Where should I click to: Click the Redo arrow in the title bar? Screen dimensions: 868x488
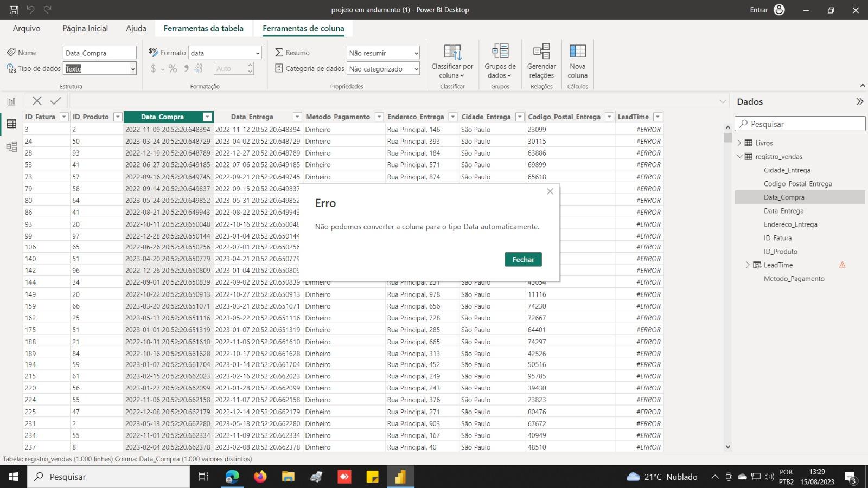[x=48, y=10]
